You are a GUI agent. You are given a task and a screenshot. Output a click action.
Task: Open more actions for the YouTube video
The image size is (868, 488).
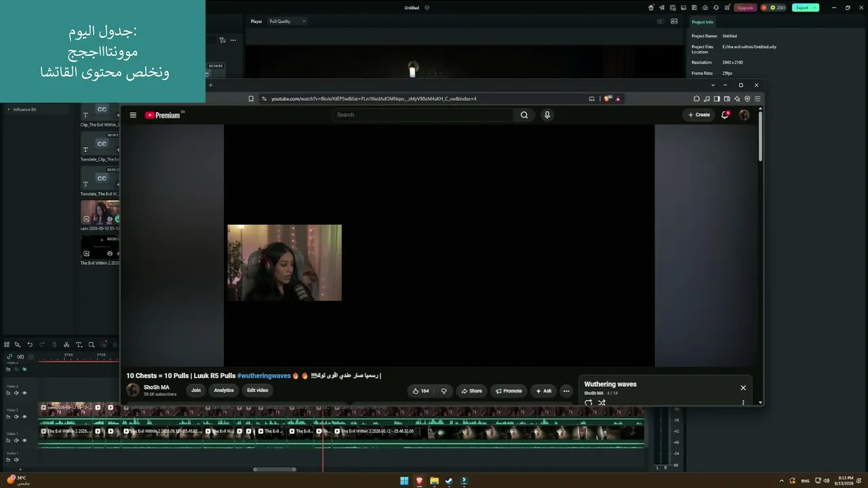pyautogui.click(x=566, y=391)
